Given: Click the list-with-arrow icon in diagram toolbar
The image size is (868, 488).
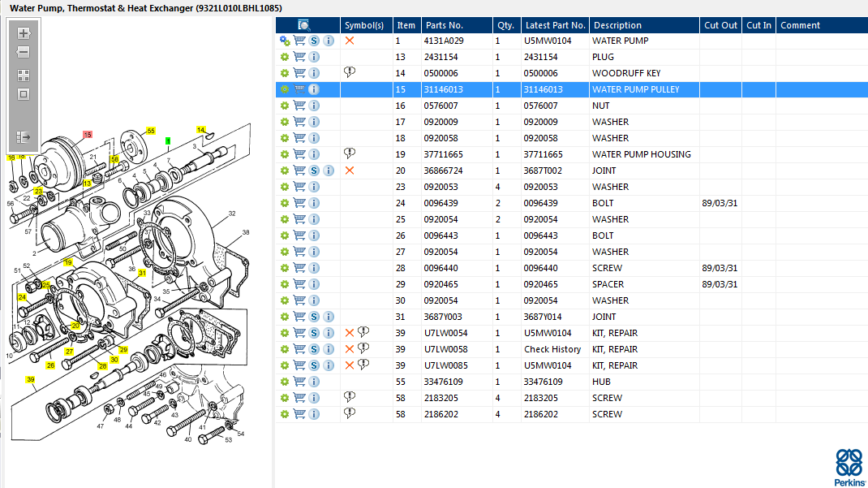Looking at the screenshot, I should pos(24,136).
